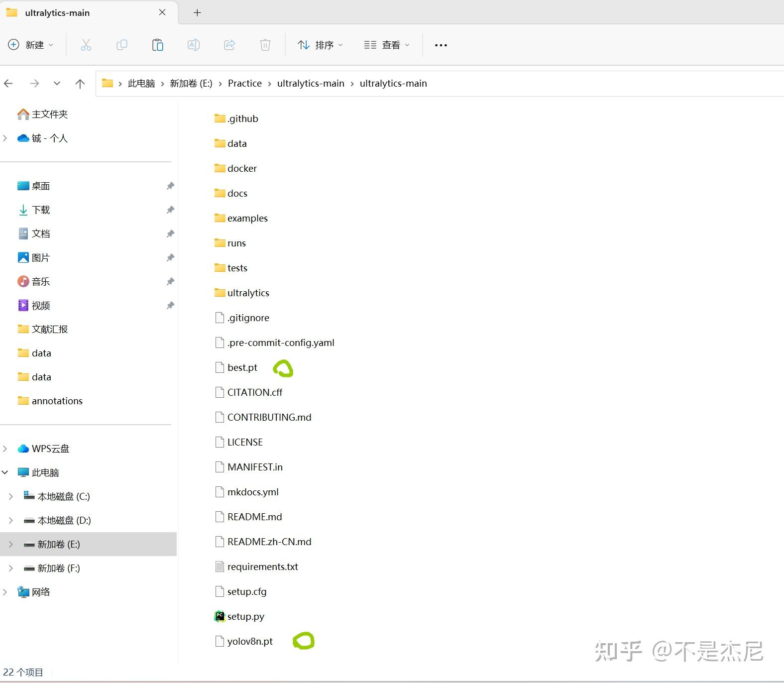This screenshot has width=784, height=683.
Task: Click the Copy icon in toolbar
Action: coord(122,45)
